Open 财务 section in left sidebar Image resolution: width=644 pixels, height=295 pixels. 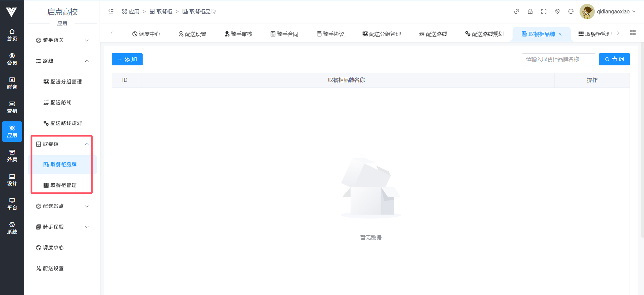click(x=12, y=83)
